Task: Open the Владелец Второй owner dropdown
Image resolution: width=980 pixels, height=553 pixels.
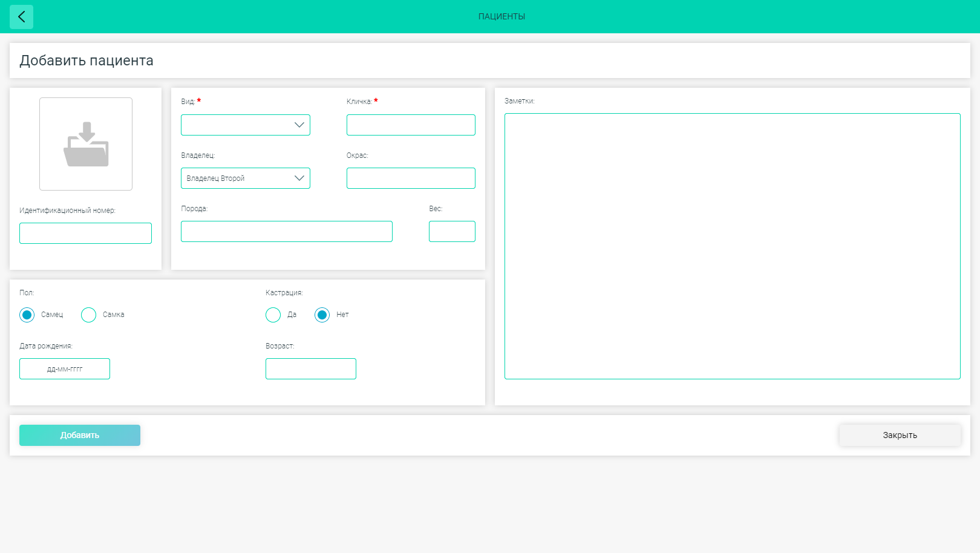Action: (246, 178)
